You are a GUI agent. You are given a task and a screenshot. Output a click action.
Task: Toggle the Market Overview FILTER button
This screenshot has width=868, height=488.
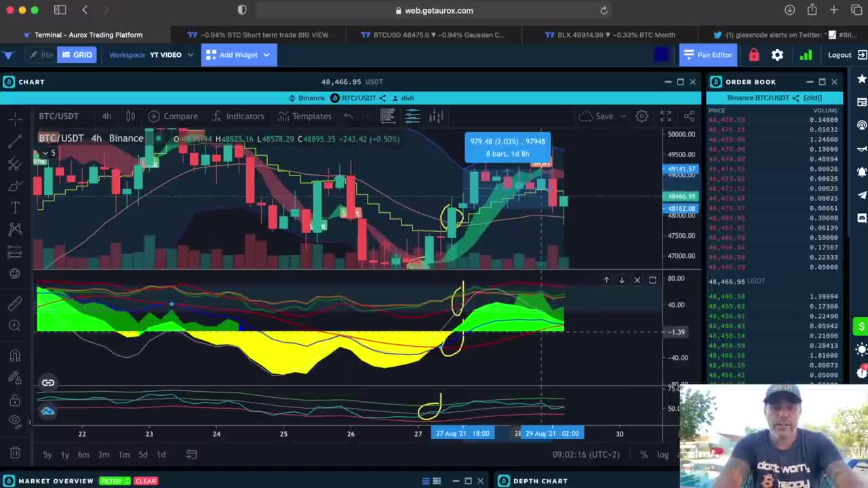tap(114, 481)
